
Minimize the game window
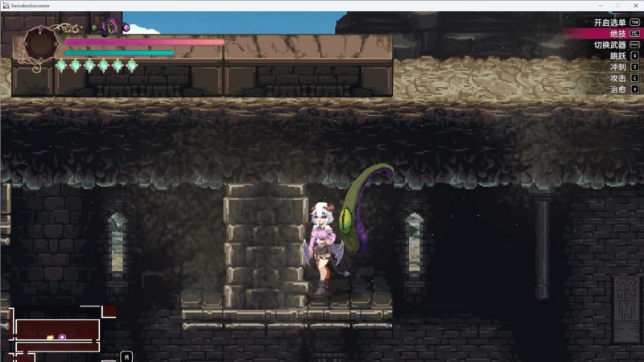coord(601,6)
